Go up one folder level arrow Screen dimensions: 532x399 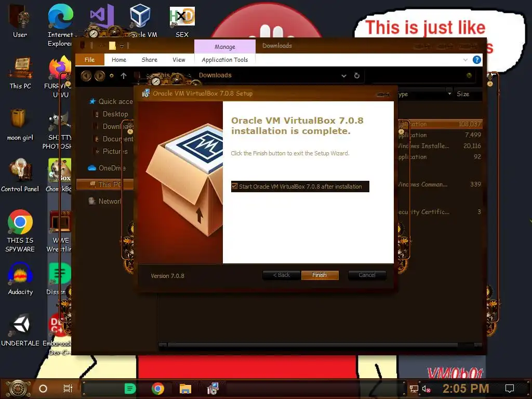124,76
